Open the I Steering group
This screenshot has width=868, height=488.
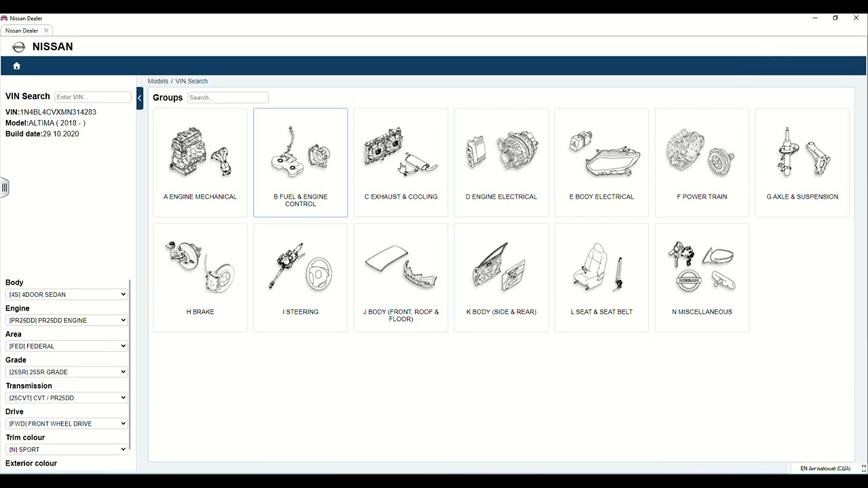(x=300, y=278)
